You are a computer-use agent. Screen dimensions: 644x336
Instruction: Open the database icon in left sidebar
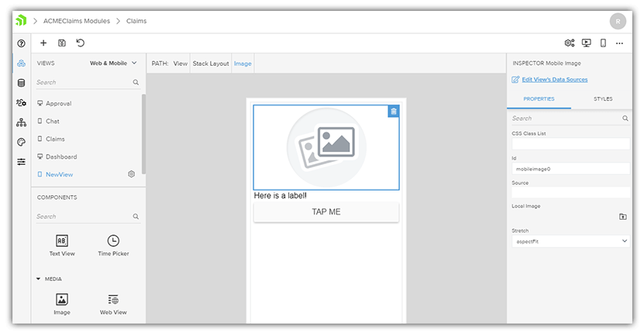pos(21,83)
